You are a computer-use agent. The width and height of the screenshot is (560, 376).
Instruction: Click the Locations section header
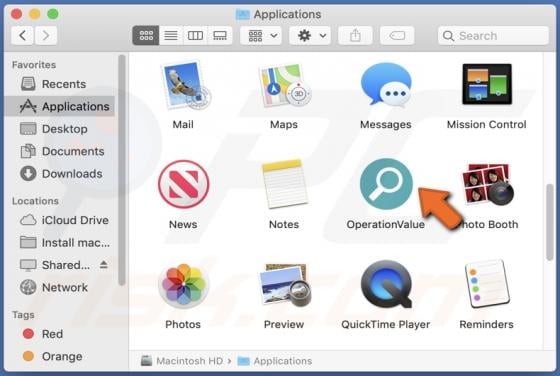click(x=35, y=201)
